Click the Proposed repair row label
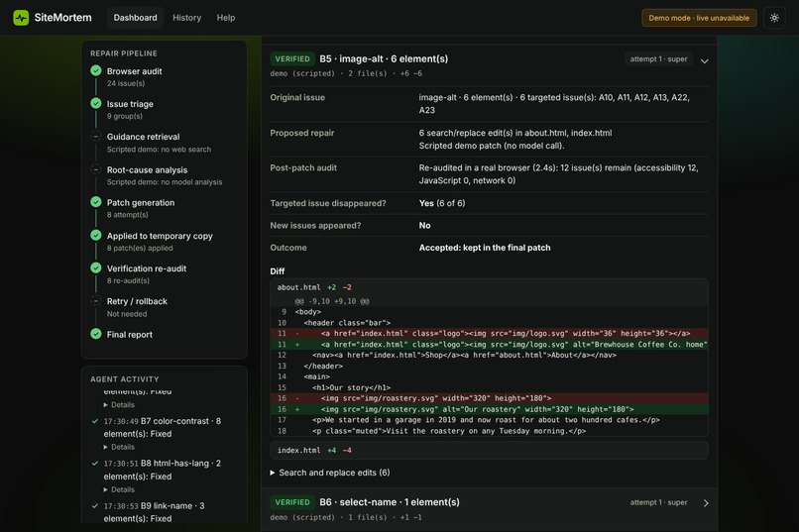Viewport: 799px width, 532px height. 302,133
